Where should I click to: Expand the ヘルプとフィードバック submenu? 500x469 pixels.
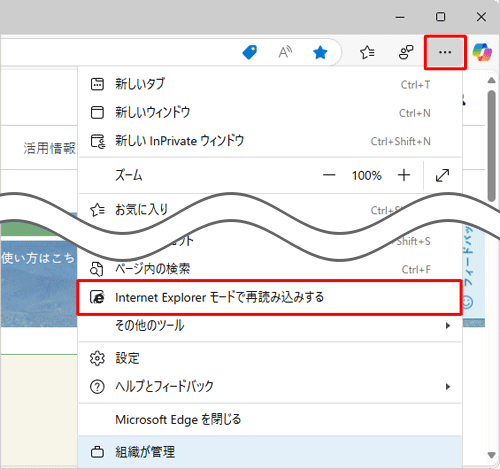click(270, 386)
